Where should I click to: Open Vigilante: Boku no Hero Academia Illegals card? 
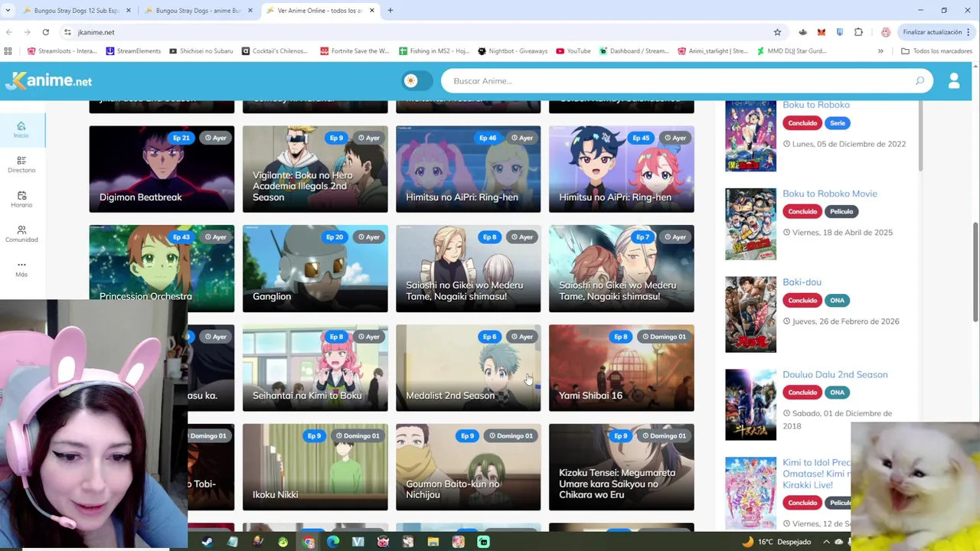pos(315,169)
